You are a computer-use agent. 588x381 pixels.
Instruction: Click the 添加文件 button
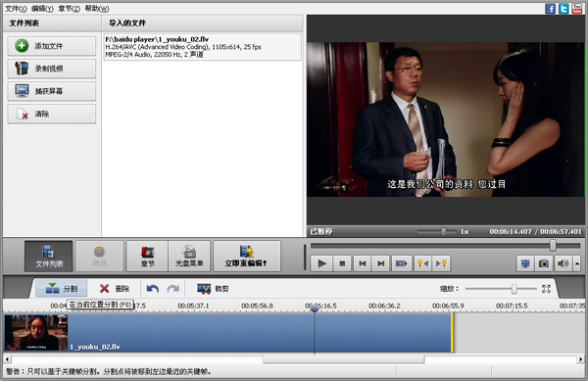(52, 46)
